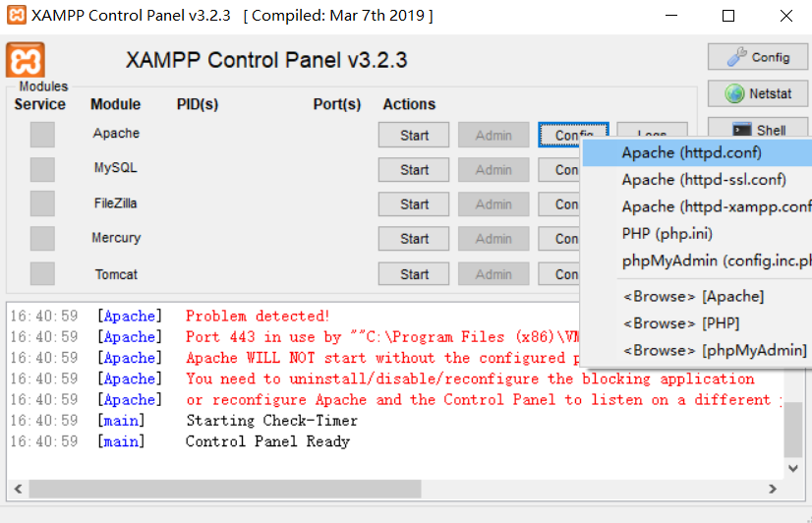
Task: Click the XAMPP title bar icon
Action: click(17, 15)
